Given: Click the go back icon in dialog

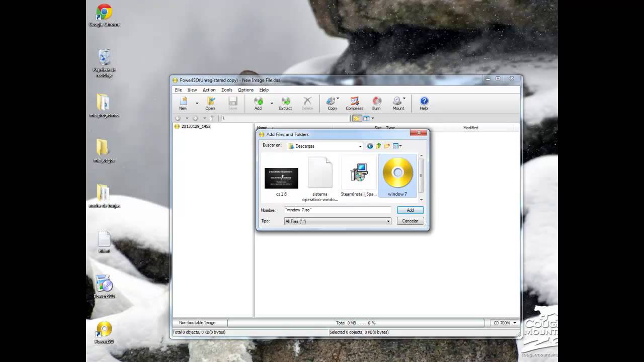Looking at the screenshot, I should (x=370, y=146).
